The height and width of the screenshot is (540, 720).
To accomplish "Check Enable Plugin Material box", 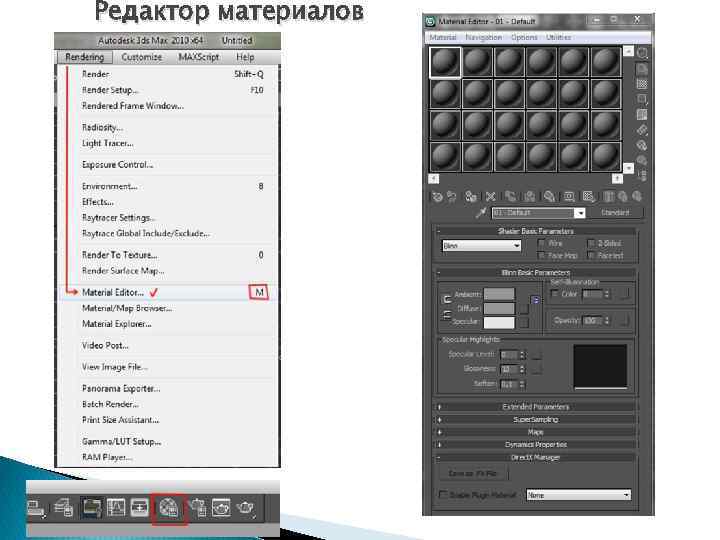I will 443,495.
